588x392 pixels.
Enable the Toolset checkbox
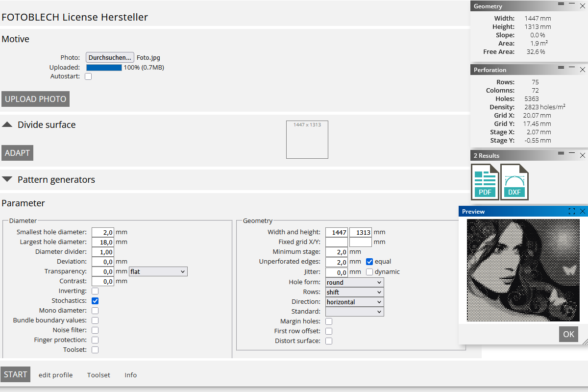[x=95, y=350]
